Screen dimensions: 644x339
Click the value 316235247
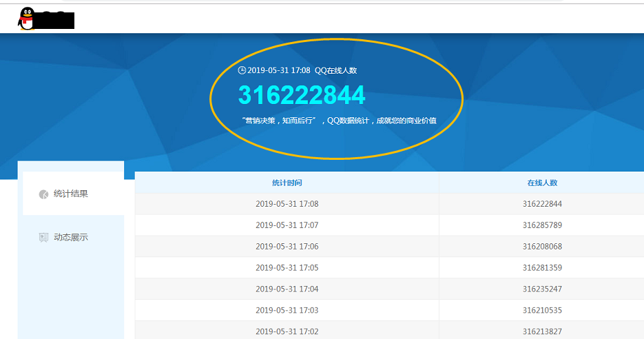(x=542, y=289)
